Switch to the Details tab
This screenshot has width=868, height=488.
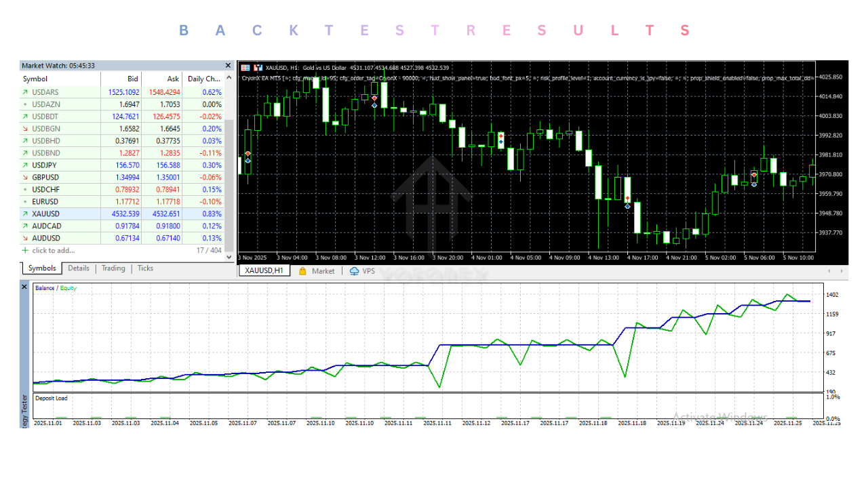click(78, 268)
